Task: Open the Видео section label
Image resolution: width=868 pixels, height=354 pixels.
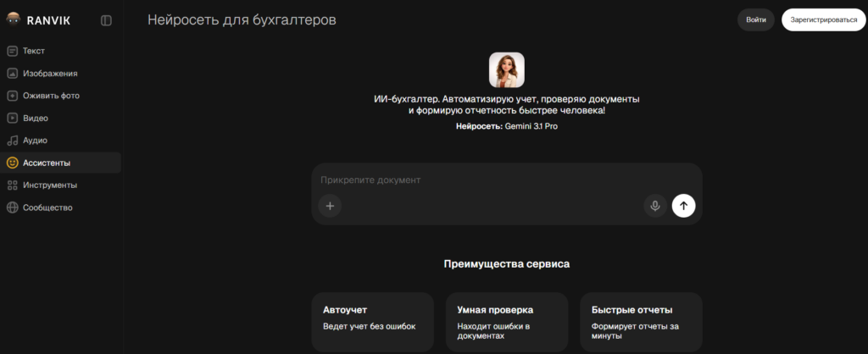Action: [36, 118]
